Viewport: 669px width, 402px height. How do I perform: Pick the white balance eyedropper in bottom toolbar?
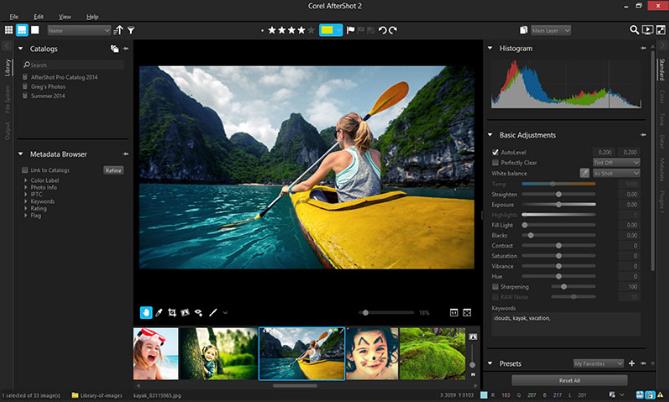(158, 312)
